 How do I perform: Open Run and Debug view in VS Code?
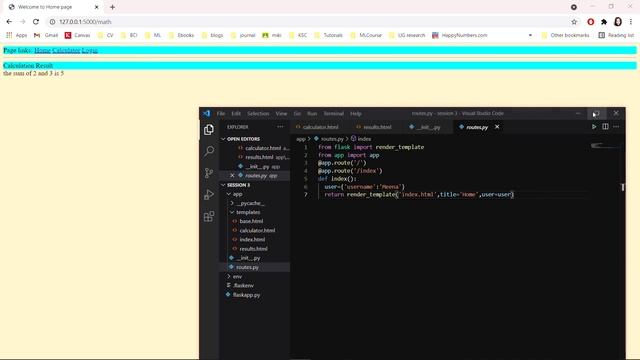[x=209, y=195]
